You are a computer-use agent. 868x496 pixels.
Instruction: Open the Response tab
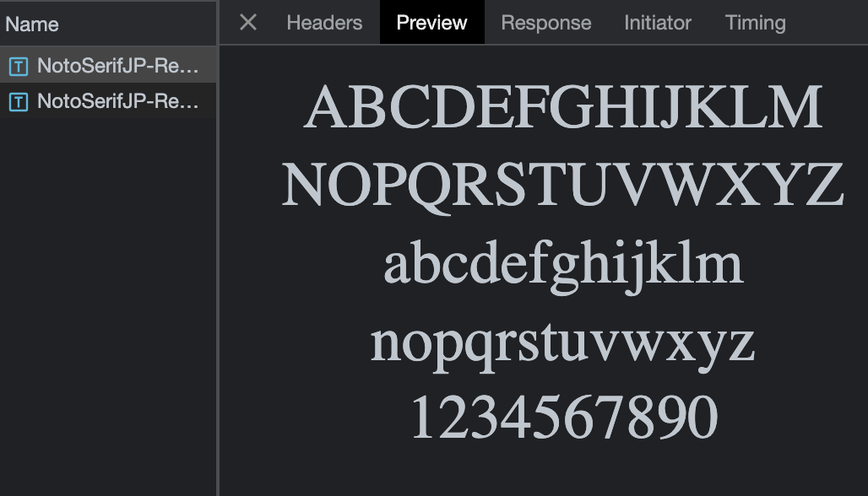click(x=545, y=23)
